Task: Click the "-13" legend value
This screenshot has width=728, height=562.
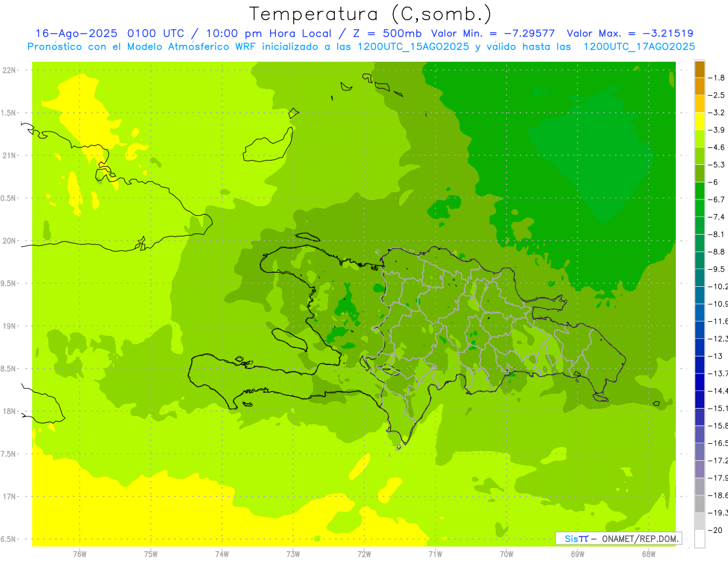Action: pyautogui.click(x=715, y=356)
